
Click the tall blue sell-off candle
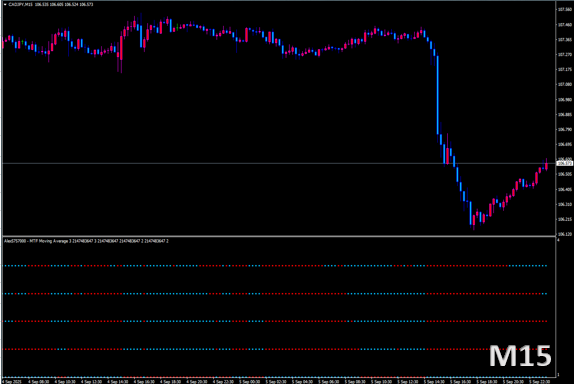click(437, 95)
